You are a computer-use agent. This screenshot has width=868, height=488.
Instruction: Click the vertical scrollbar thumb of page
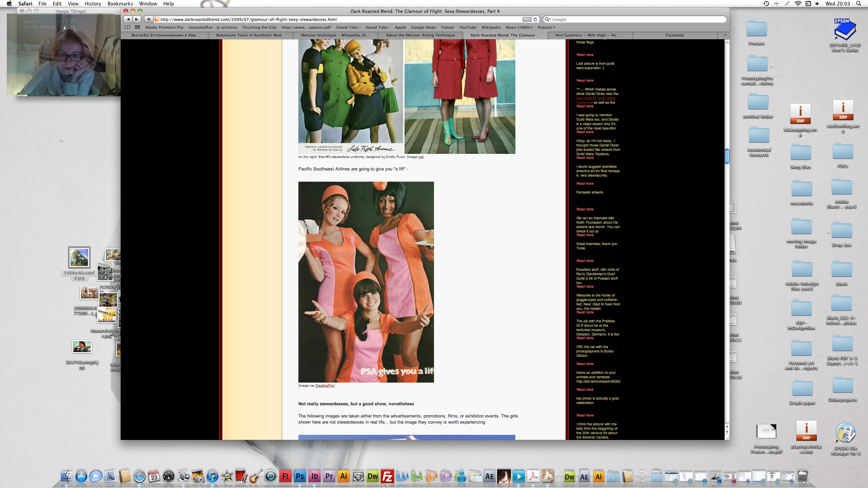click(727, 156)
